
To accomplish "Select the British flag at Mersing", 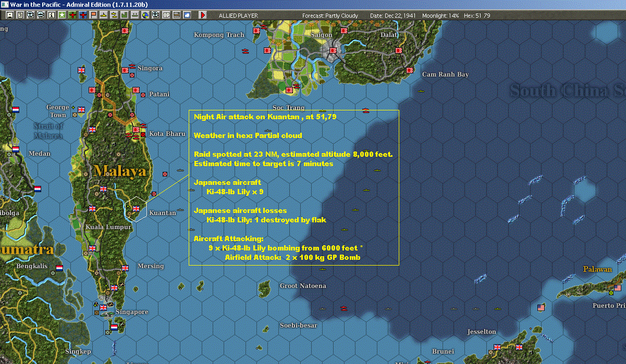I will (x=125, y=268).
